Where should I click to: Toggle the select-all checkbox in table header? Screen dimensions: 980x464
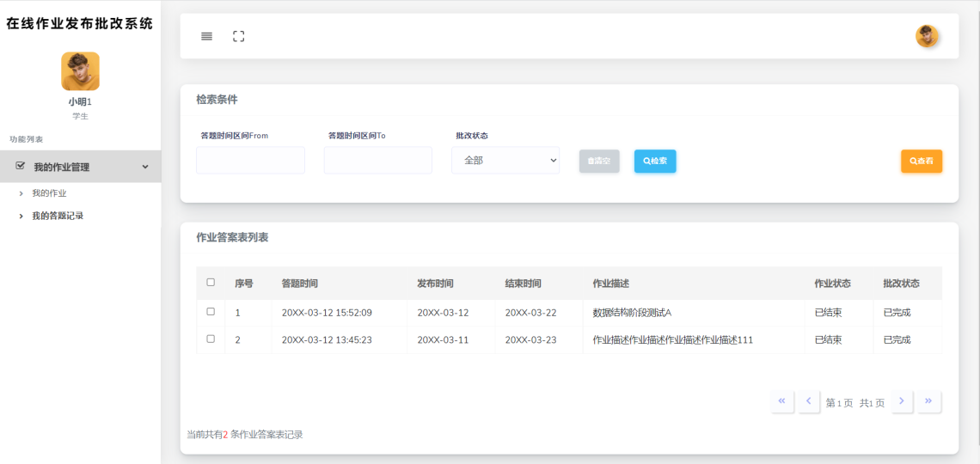coord(211,283)
